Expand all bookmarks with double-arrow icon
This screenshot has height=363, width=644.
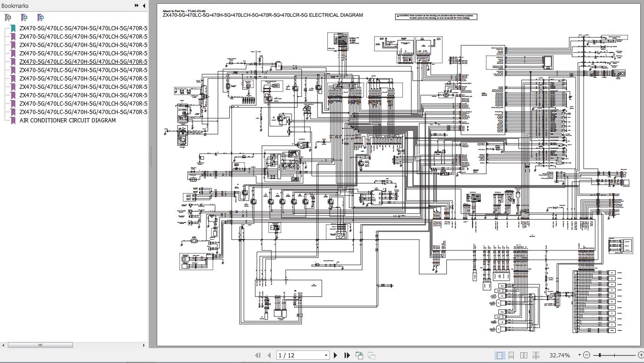point(136,6)
